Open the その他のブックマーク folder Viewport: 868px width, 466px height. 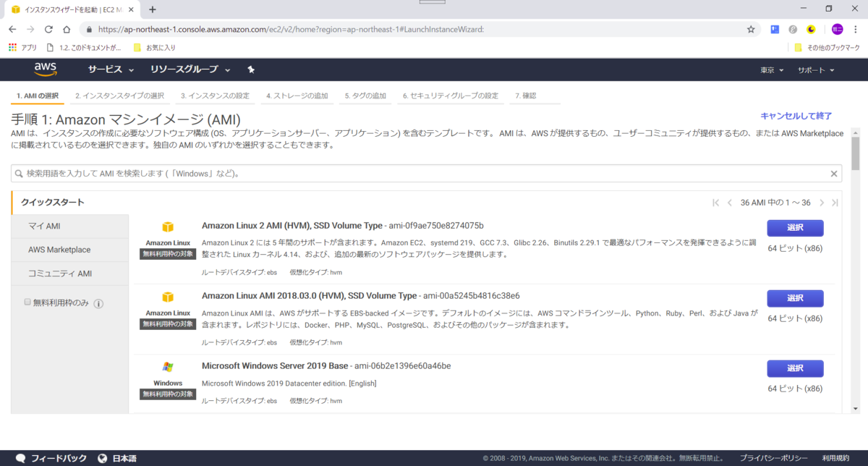[x=827, y=48]
